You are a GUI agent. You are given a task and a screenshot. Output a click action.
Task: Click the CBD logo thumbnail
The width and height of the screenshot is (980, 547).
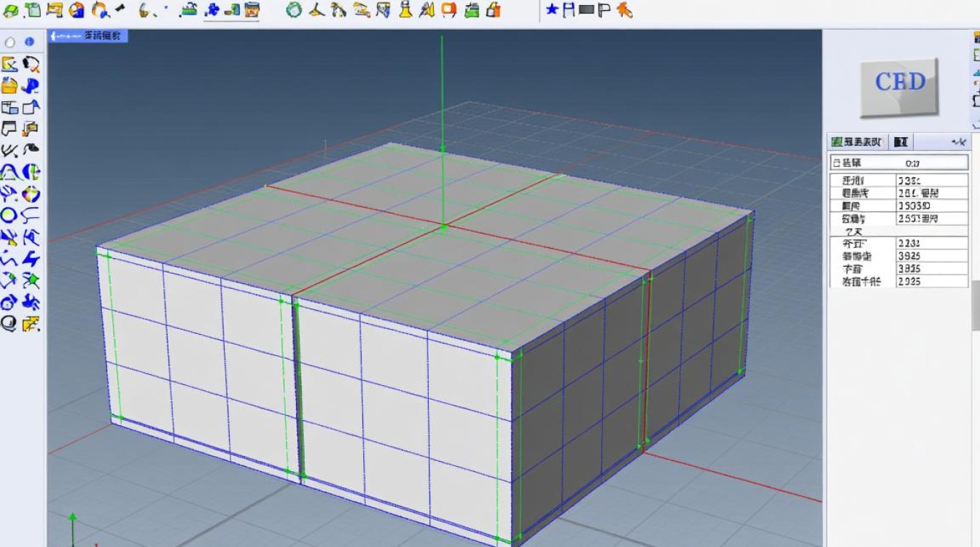[899, 87]
